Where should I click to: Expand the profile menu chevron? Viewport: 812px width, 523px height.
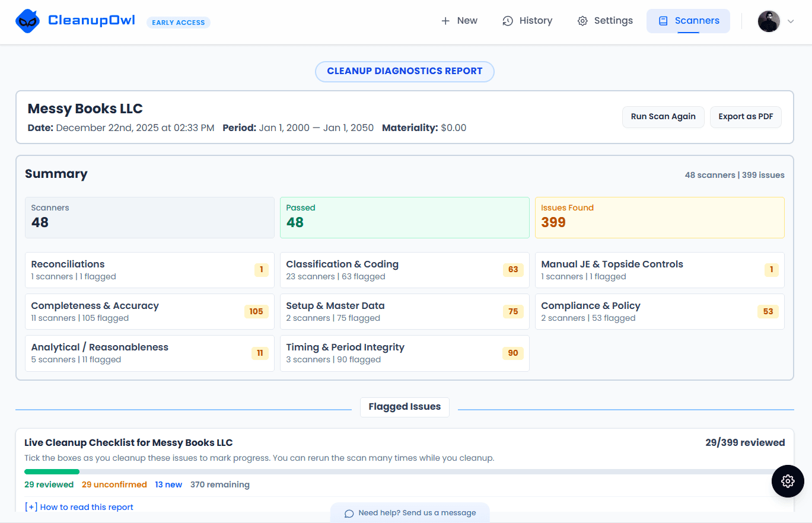[x=790, y=21]
